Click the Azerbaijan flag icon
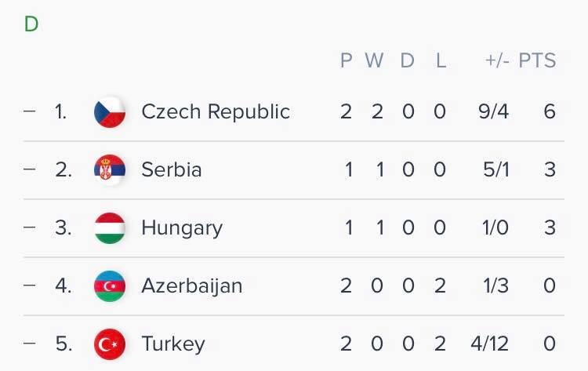This screenshot has width=588, height=371. coord(110,286)
